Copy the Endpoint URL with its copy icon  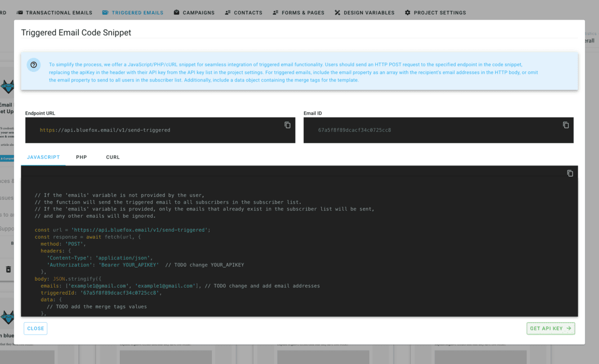[288, 125]
